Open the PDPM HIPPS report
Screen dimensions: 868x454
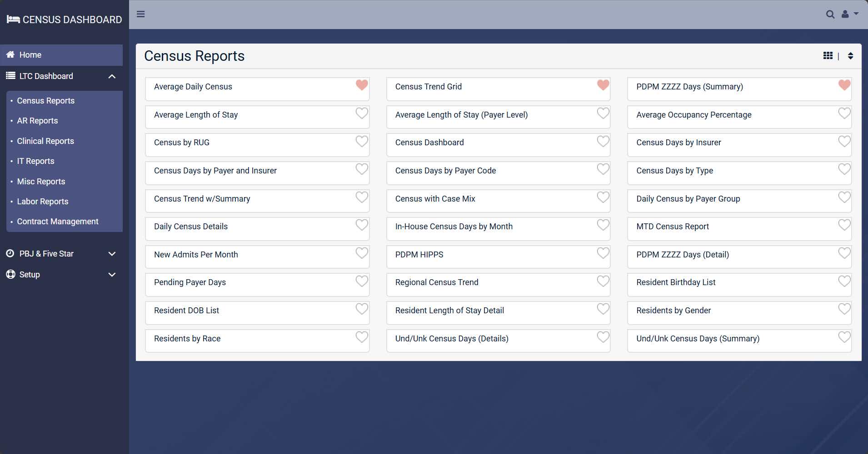pos(419,255)
